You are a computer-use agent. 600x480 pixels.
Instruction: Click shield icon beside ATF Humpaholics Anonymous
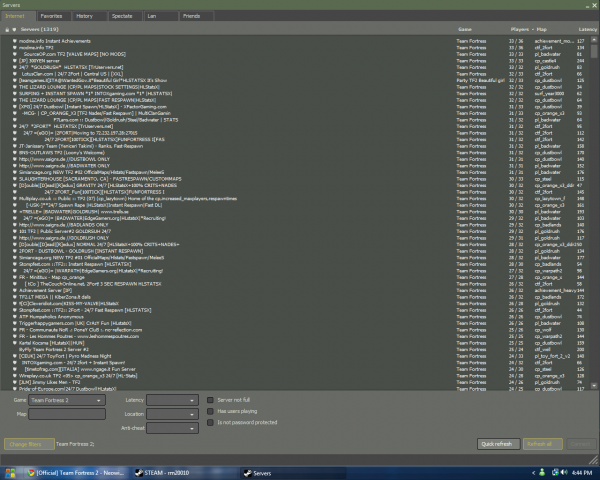tap(15, 317)
